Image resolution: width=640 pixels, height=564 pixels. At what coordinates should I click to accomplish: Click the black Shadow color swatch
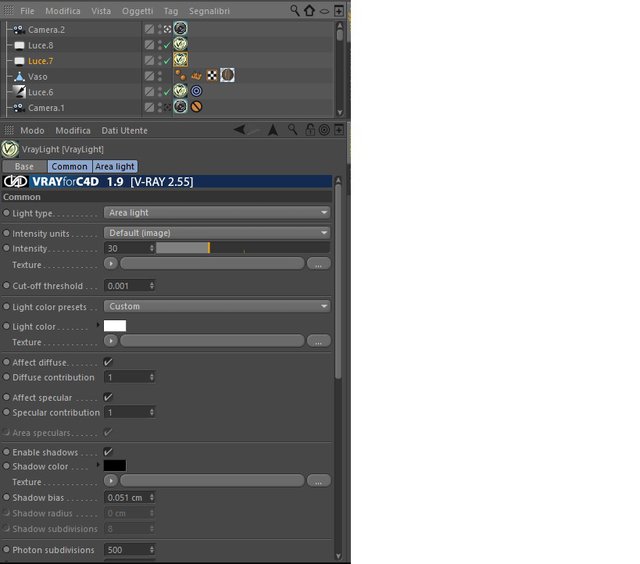115,465
